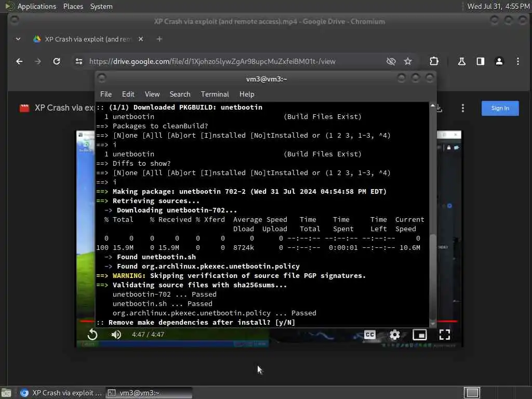
Task: Open a new browser tab
Action: [159, 39]
